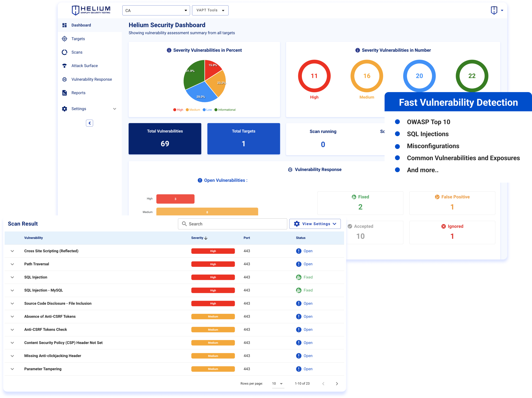Screen dimensions: 532x398
Task: Click the Dashboard grid icon
Action: click(x=64, y=25)
